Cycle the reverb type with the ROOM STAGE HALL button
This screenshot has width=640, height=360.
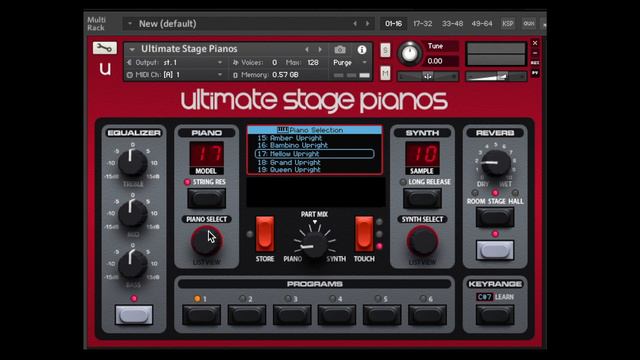pyautogui.click(x=495, y=217)
